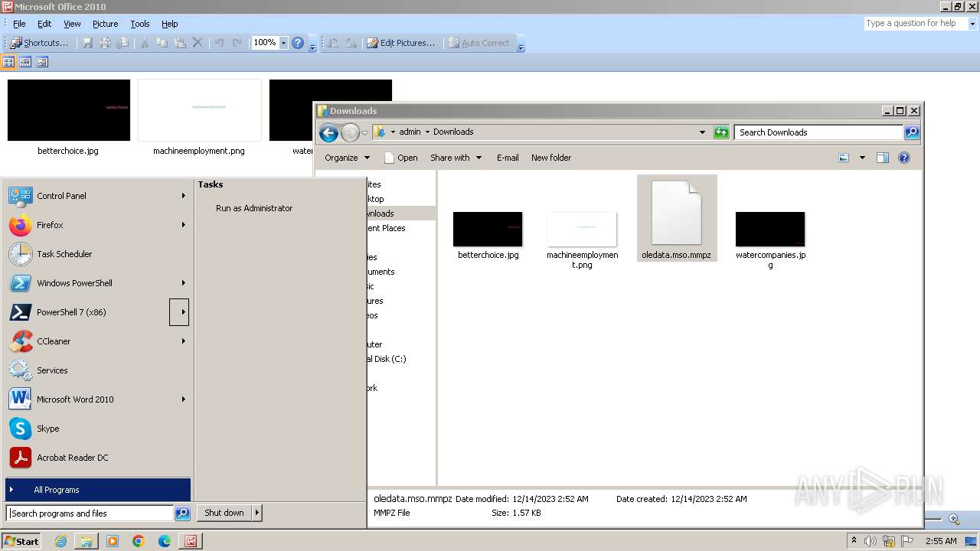This screenshot has width=980, height=551.
Task: Open the Shortcuts pane button
Action: tap(39, 43)
